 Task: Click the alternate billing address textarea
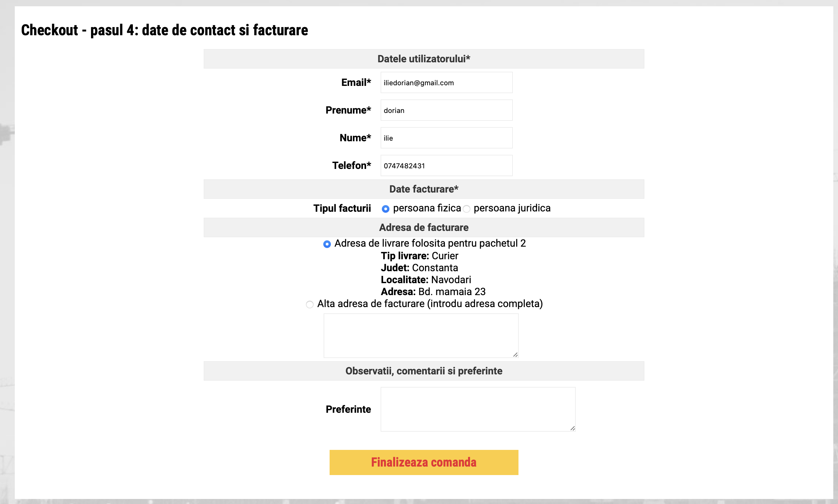(x=421, y=335)
